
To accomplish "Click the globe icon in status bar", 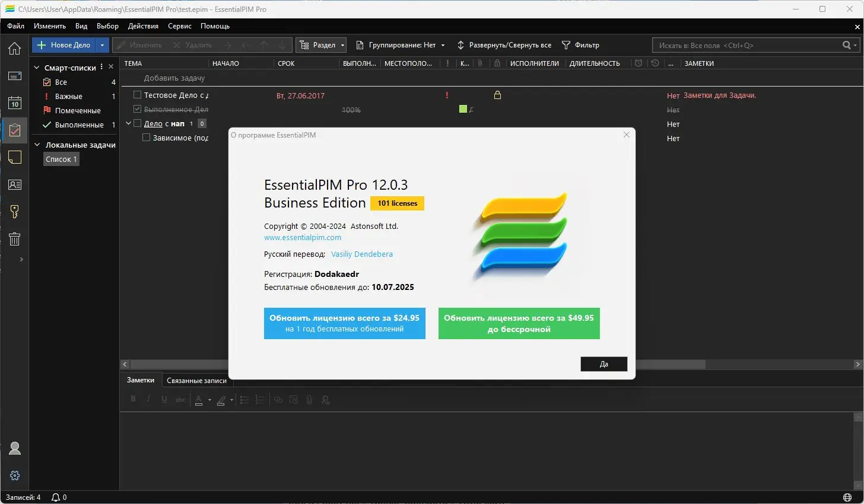I will pyautogui.click(x=847, y=497).
